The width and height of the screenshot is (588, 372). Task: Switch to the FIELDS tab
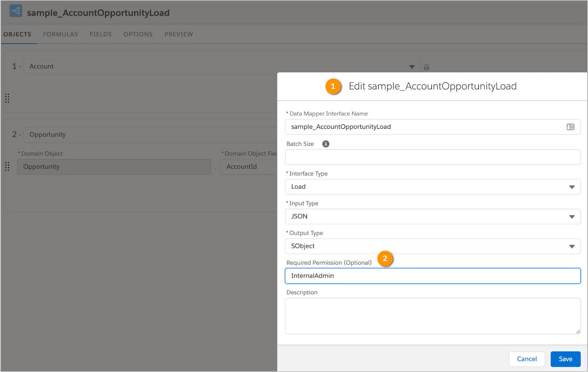(101, 34)
